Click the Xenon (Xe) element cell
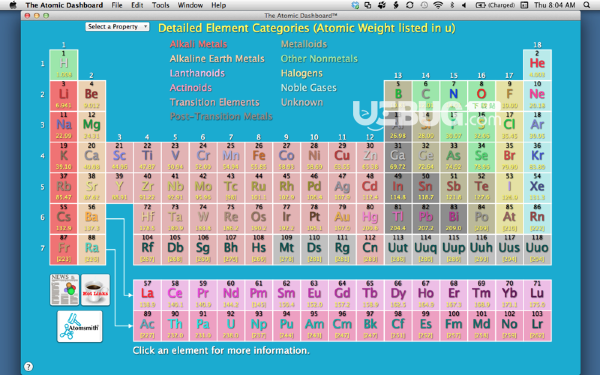600x375 pixels. [x=537, y=188]
